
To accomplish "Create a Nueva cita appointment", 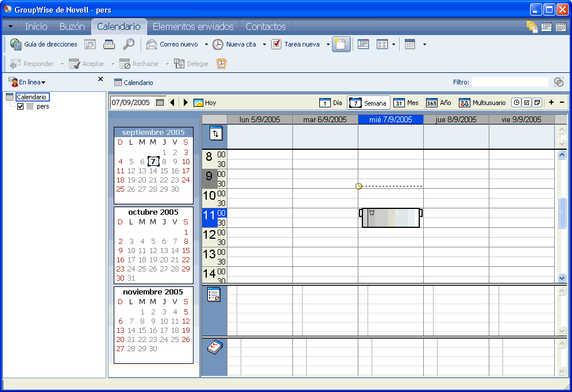I will coord(234,45).
